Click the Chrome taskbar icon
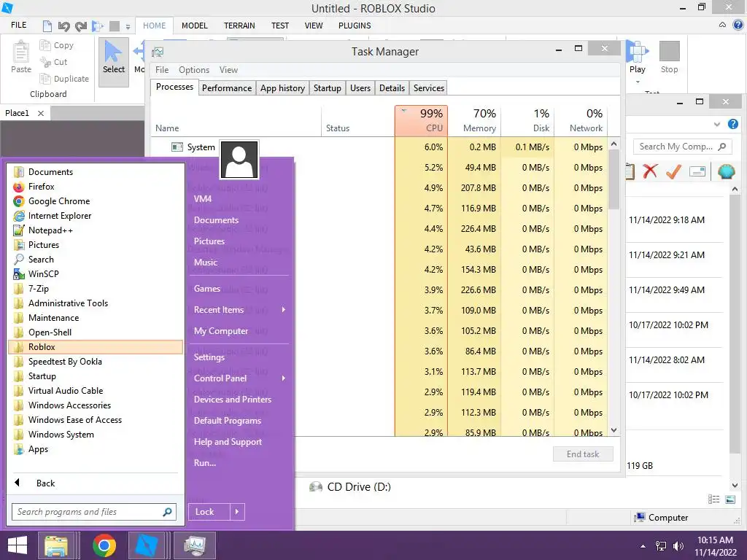Screen dimensions: 747x560 click(104, 545)
